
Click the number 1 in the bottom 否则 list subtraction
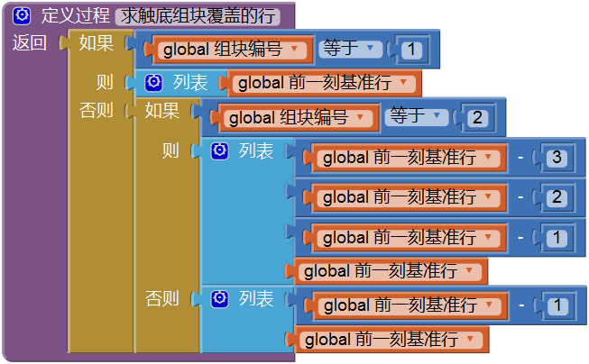point(557,306)
